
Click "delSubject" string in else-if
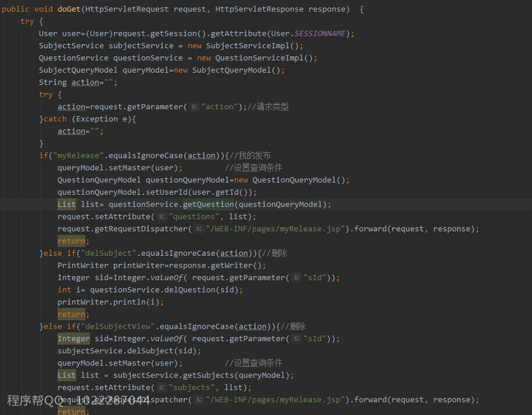coord(108,254)
